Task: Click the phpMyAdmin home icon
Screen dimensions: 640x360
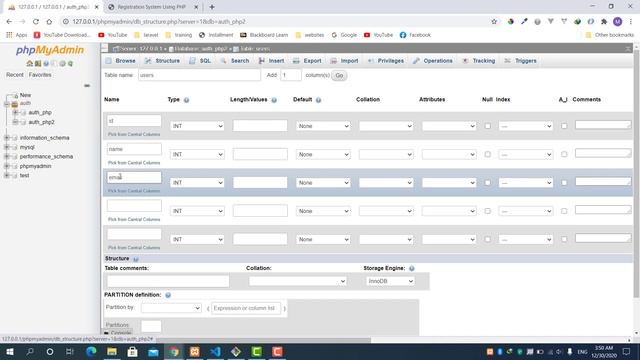Action: click(x=29, y=64)
